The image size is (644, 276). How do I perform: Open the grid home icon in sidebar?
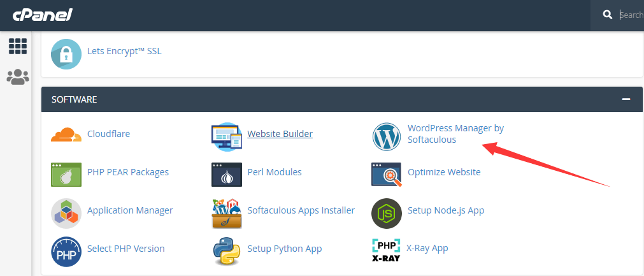point(18,46)
